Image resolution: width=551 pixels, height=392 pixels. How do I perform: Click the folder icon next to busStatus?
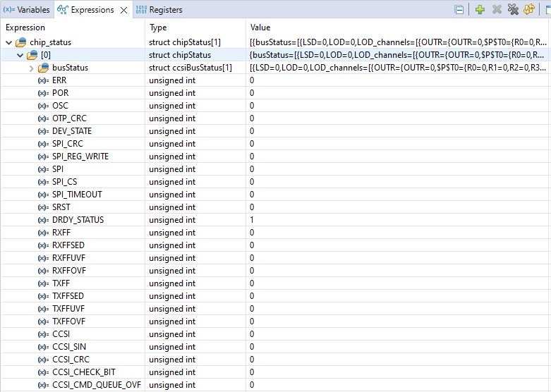(43, 68)
